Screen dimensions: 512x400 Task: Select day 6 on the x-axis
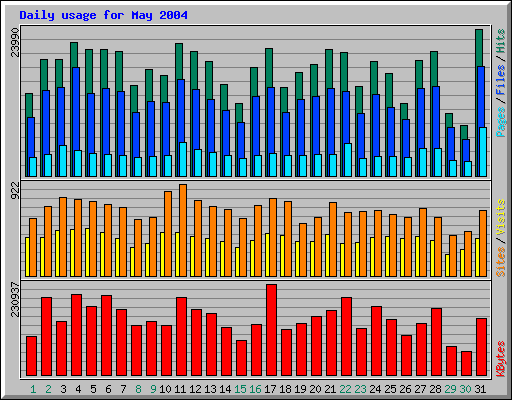click(x=108, y=389)
